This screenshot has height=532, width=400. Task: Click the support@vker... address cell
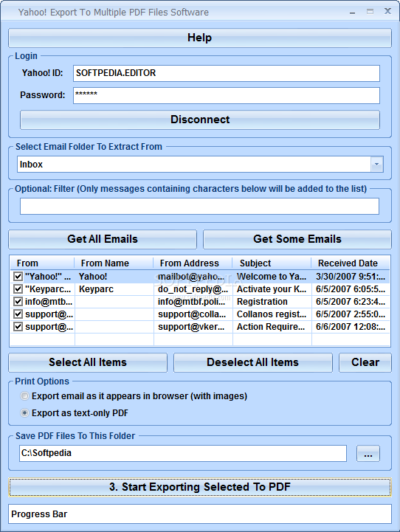tap(193, 327)
